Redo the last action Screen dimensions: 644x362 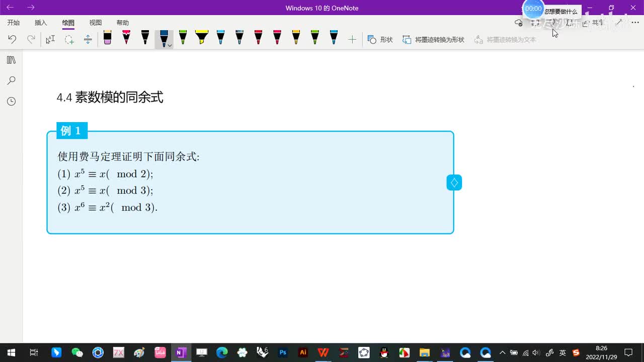pyautogui.click(x=31, y=39)
